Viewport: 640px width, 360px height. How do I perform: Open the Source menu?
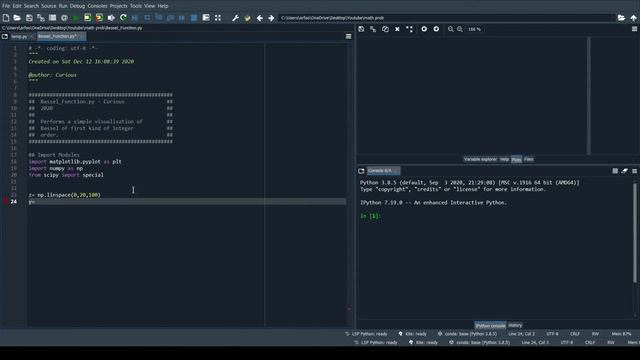pos(49,6)
